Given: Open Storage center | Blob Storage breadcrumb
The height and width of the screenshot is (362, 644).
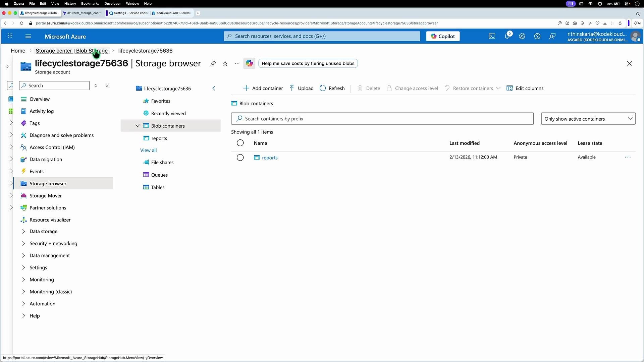Looking at the screenshot, I should point(71,51).
